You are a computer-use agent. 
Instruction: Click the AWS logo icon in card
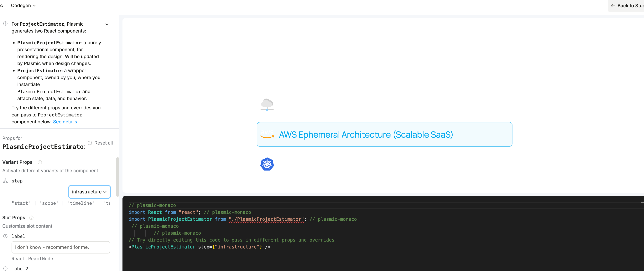point(267,134)
